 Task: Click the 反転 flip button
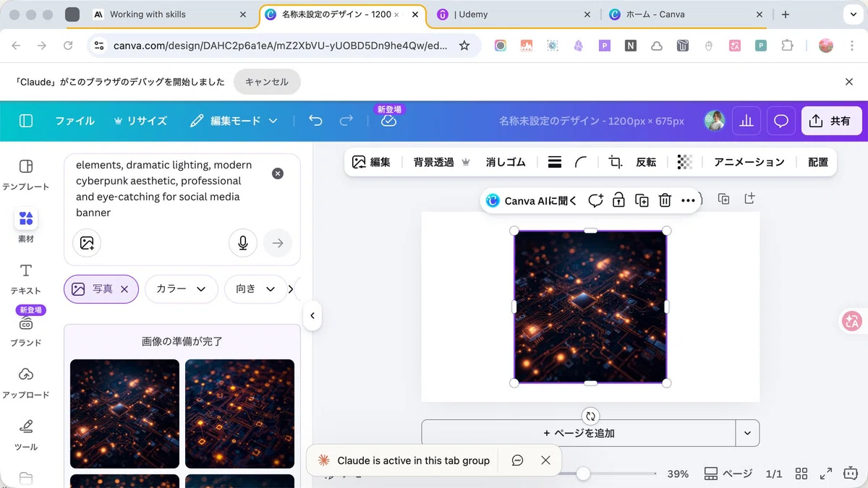[x=646, y=162]
